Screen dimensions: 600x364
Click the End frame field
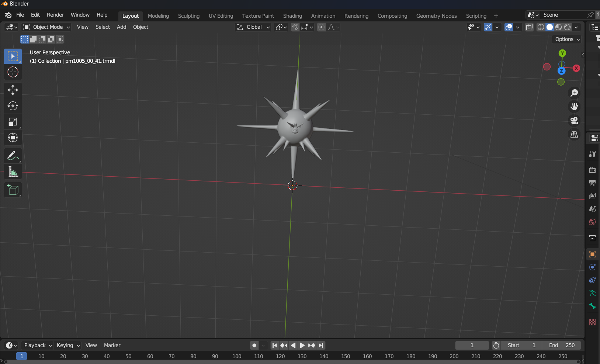[562, 345]
